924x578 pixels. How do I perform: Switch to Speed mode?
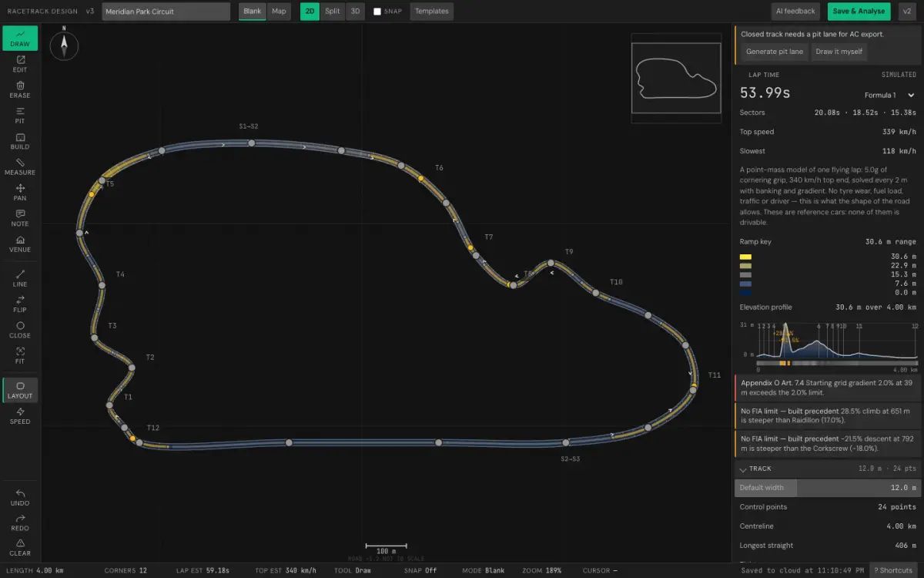pos(20,416)
